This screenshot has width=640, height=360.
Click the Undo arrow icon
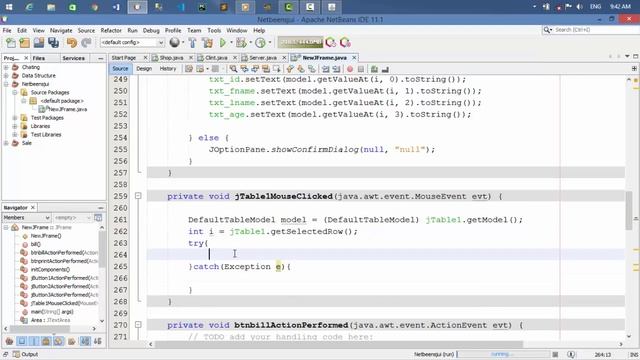point(72,42)
